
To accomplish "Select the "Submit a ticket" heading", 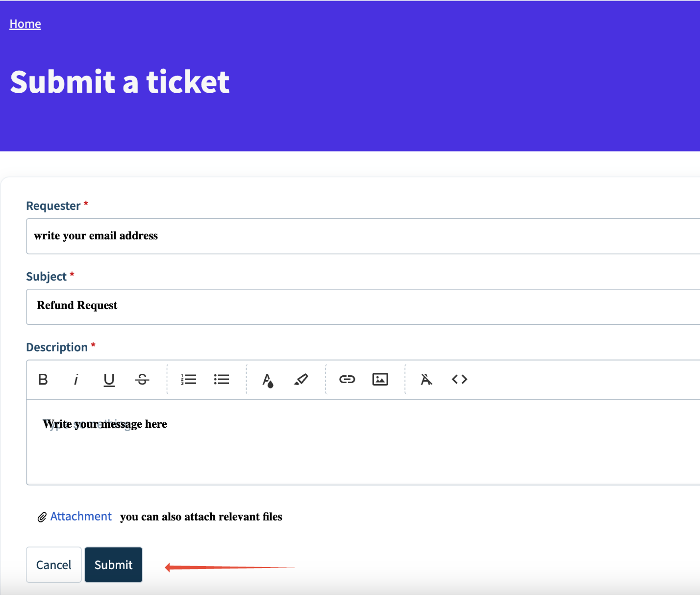I will [x=120, y=81].
